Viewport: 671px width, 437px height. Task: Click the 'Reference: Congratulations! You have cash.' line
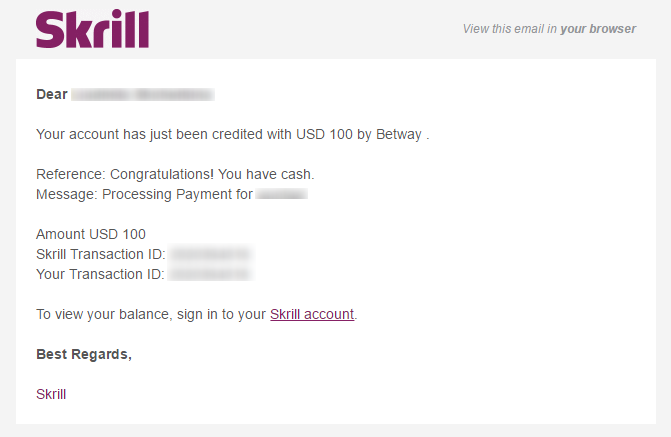175,174
